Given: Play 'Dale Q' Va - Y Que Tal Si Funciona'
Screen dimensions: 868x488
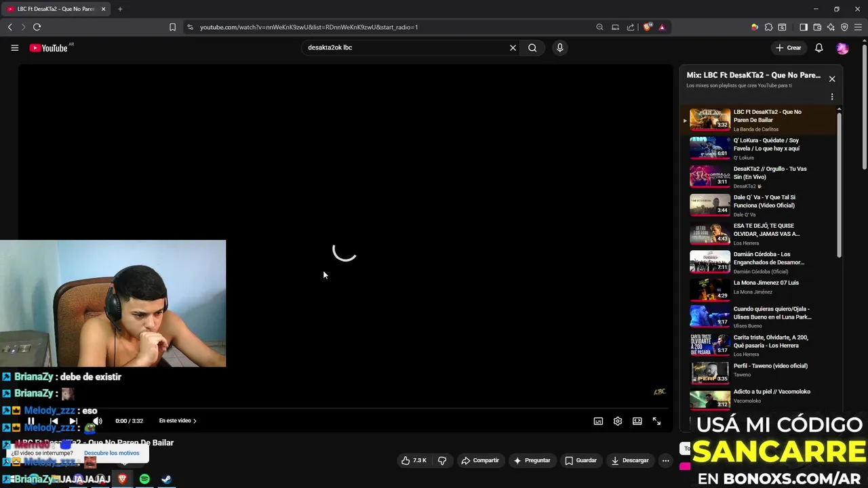Looking at the screenshot, I should [759, 205].
